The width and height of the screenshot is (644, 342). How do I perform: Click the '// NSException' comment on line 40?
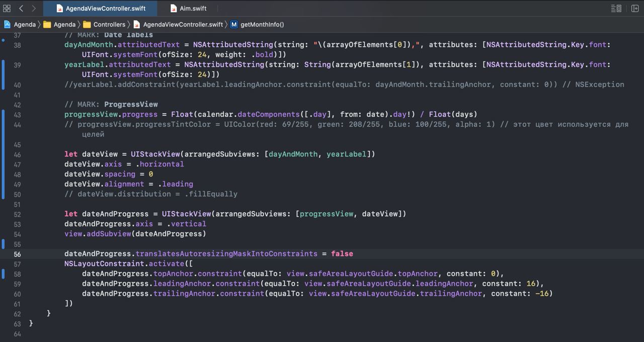pyautogui.click(x=593, y=84)
